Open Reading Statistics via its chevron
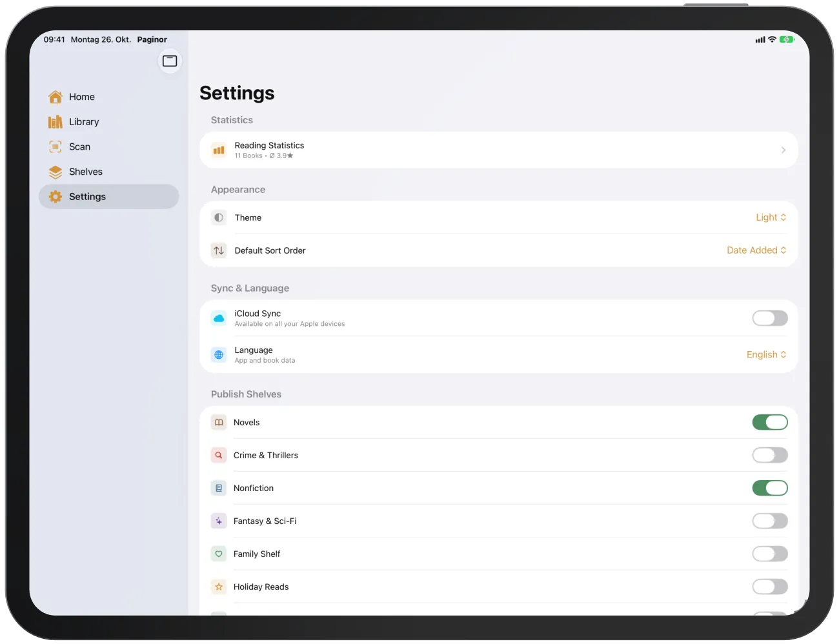 [783, 150]
